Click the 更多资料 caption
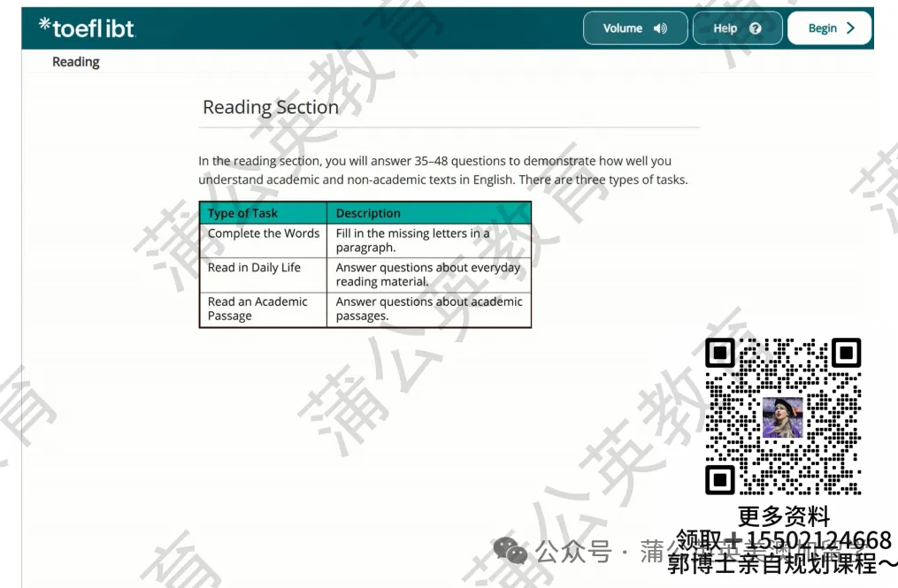The height and width of the screenshot is (588, 898). point(784,515)
